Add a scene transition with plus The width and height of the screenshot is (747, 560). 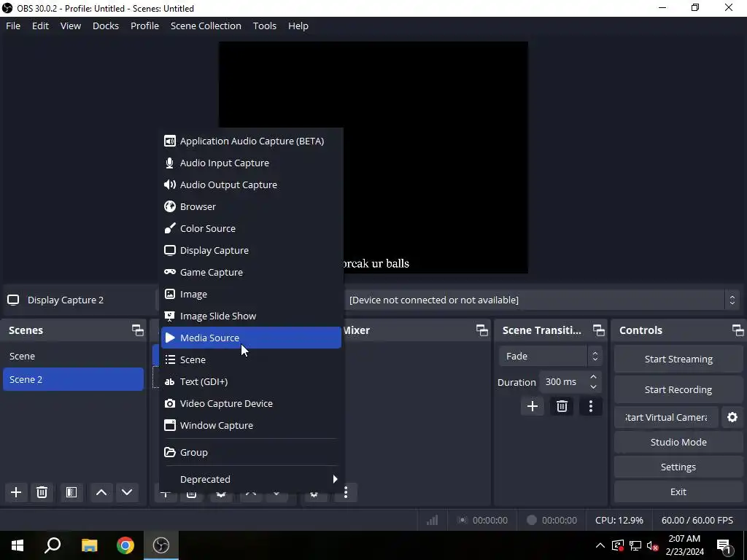[533, 406]
